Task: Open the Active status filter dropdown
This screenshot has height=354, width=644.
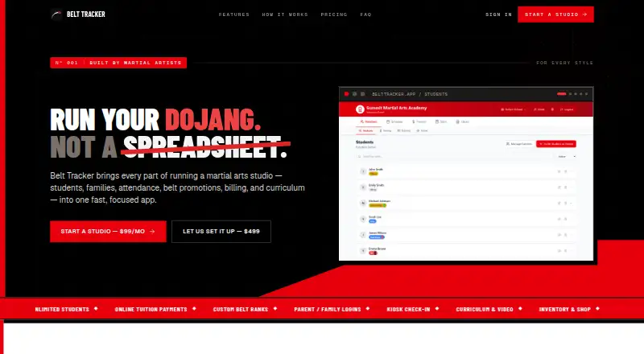Action: 567,156
